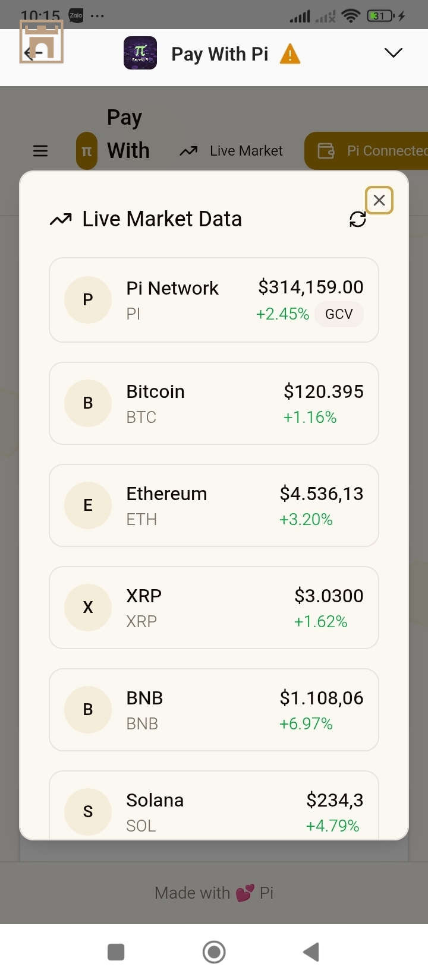
Task: Tap the back arrow icon
Action: coord(33,53)
